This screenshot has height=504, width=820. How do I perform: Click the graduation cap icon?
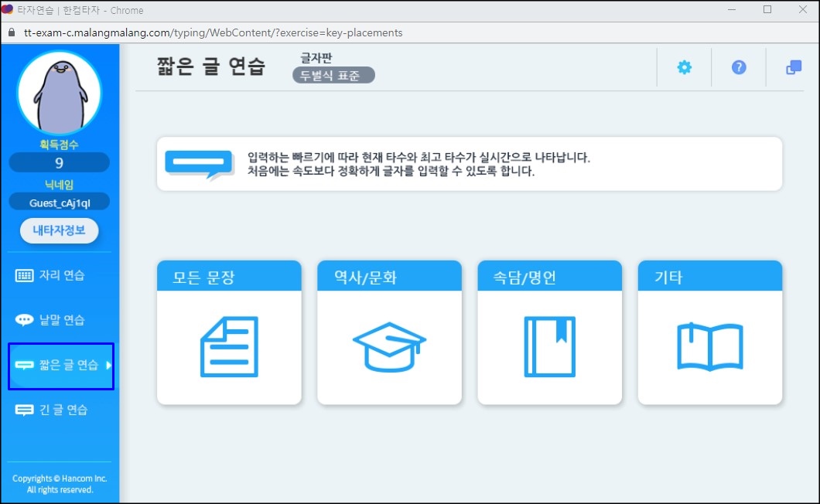(x=390, y=347)
